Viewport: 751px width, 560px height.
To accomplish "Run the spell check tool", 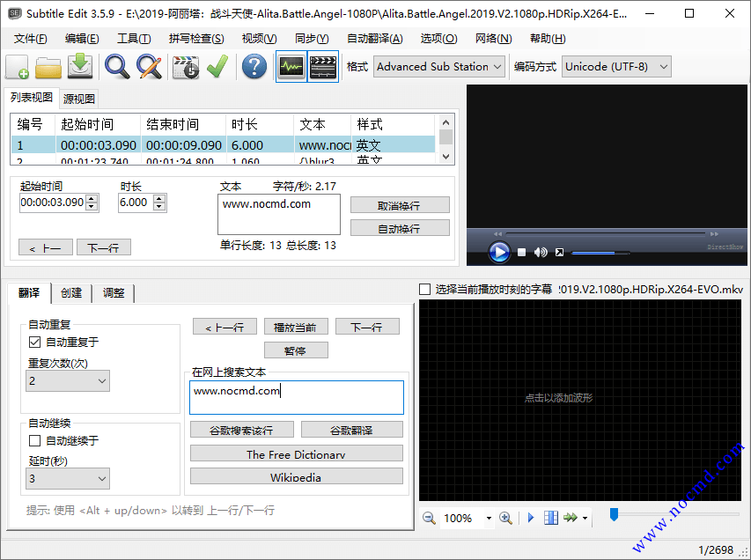I will point(217,66).
